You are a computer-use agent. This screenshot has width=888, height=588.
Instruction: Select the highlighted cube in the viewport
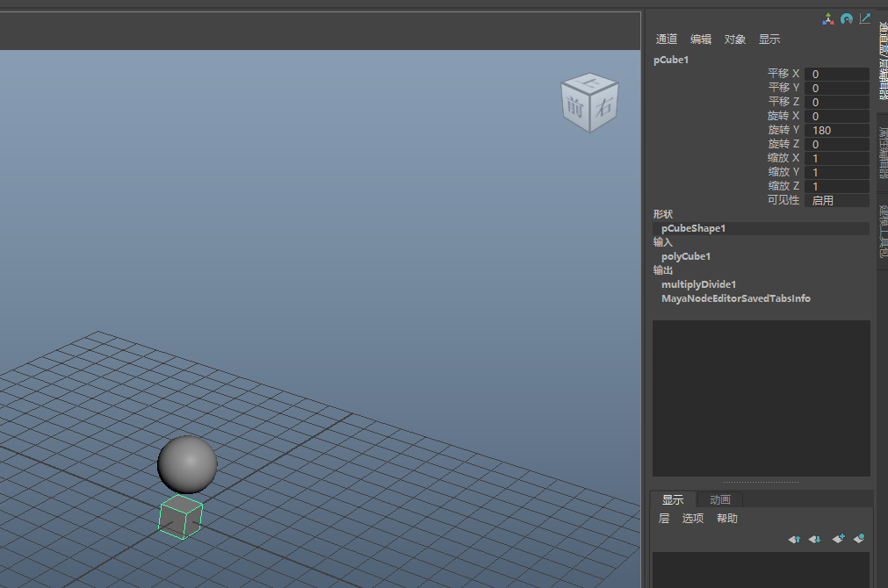[x=181, y=517]
